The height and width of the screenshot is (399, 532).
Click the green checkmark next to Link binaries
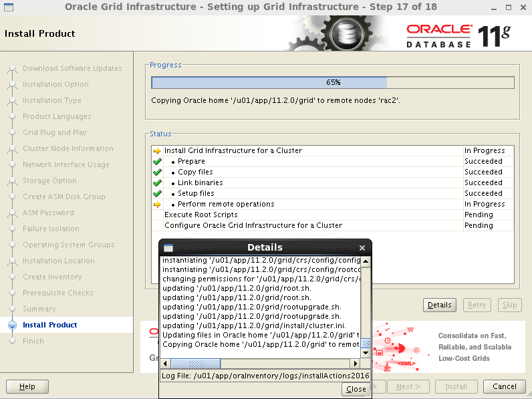[x=157, y=183]
